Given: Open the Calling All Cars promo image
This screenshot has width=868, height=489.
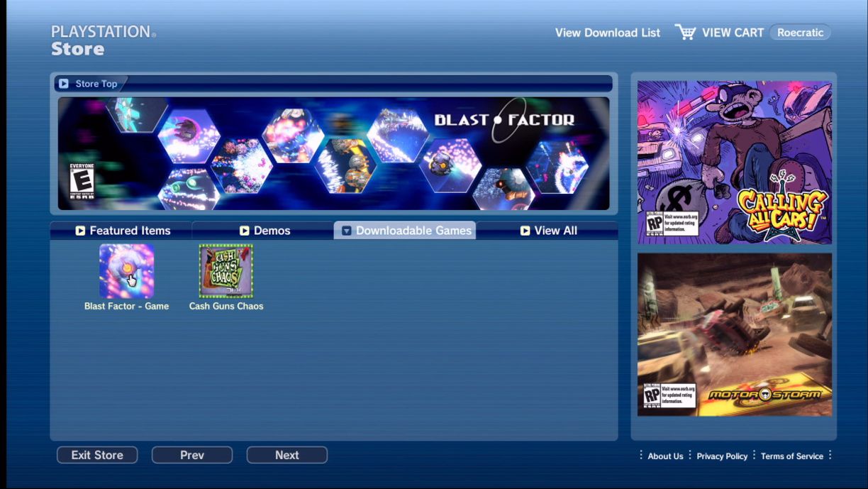Looking at the screenshot, I should pyautogui.click(x=735, y=163).
